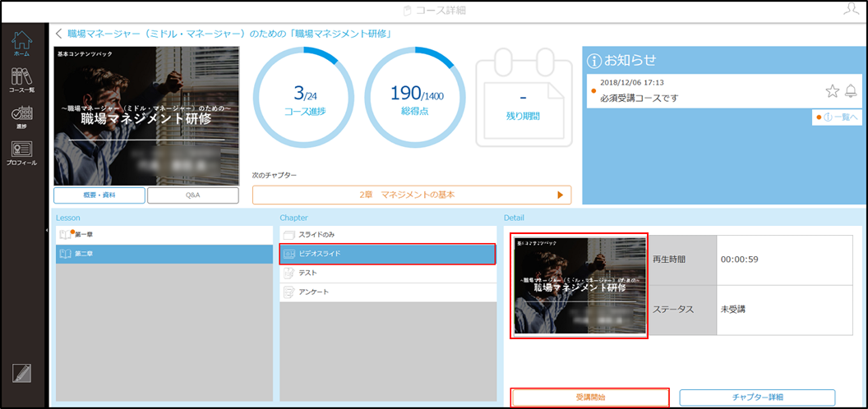Image resolution: width=868 pixels, height=409 pixels.
Task: Select the 第一章 lesson
Action: point(164,235)
